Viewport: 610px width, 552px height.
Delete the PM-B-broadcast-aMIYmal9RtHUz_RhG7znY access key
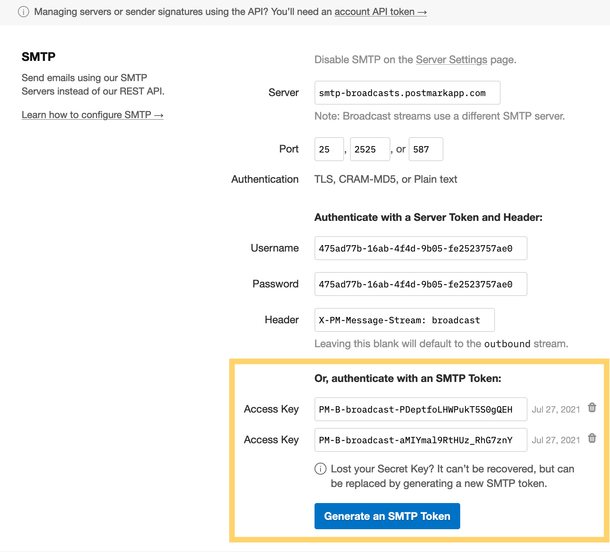pos(592,438)
